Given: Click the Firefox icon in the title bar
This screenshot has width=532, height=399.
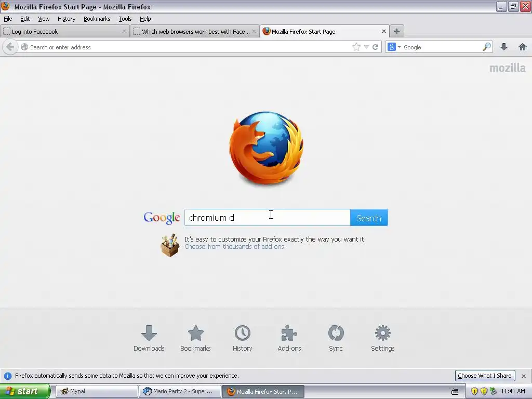Looking at the screenshot, I should pyautogui.click(x=6, y=6).
